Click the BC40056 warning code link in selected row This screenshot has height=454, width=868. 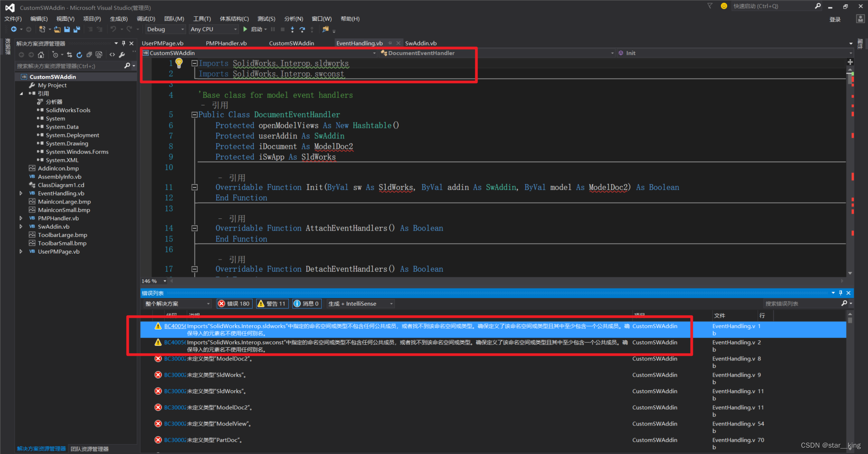[x=175, y=326]
